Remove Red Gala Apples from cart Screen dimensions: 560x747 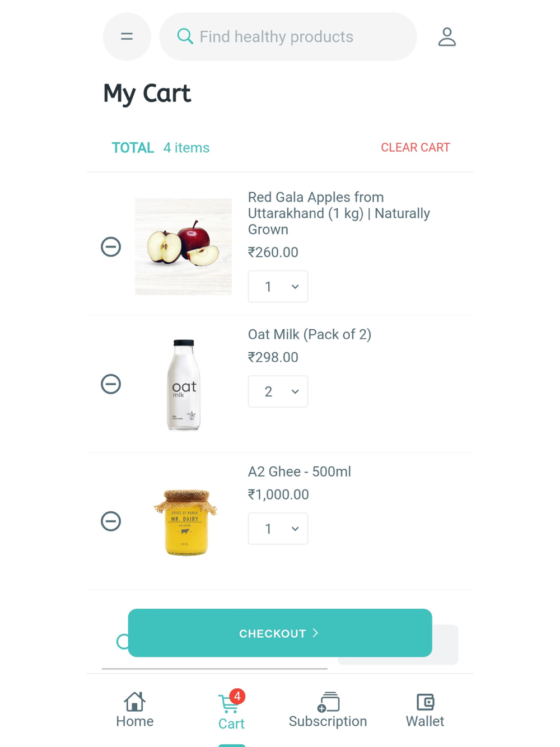[x=111, y=247]
